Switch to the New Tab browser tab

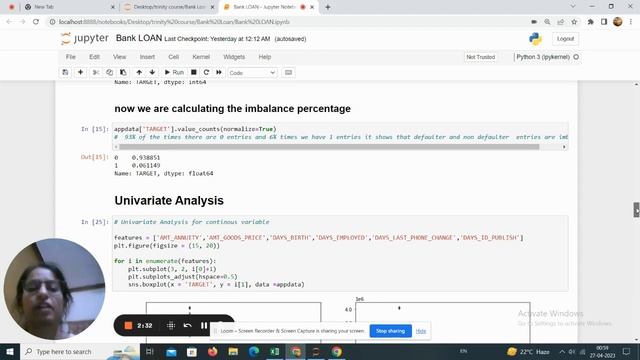[69, 7]
